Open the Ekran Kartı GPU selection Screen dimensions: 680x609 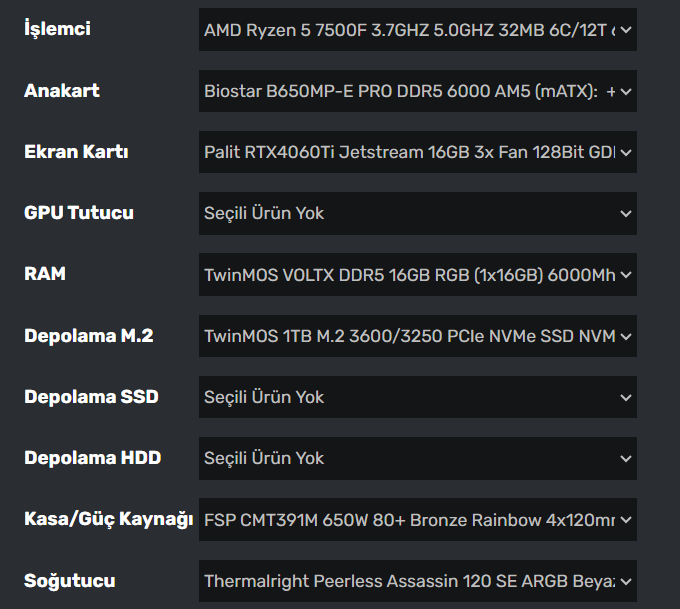(410, 152)
